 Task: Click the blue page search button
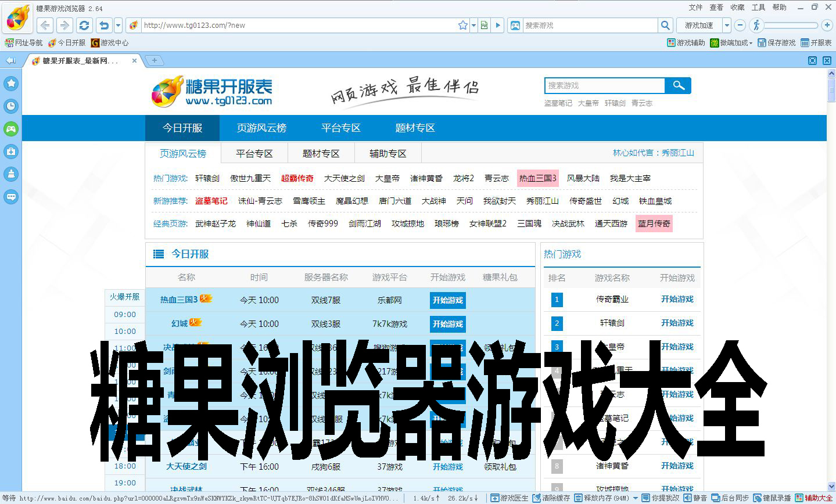click(678, 85)
